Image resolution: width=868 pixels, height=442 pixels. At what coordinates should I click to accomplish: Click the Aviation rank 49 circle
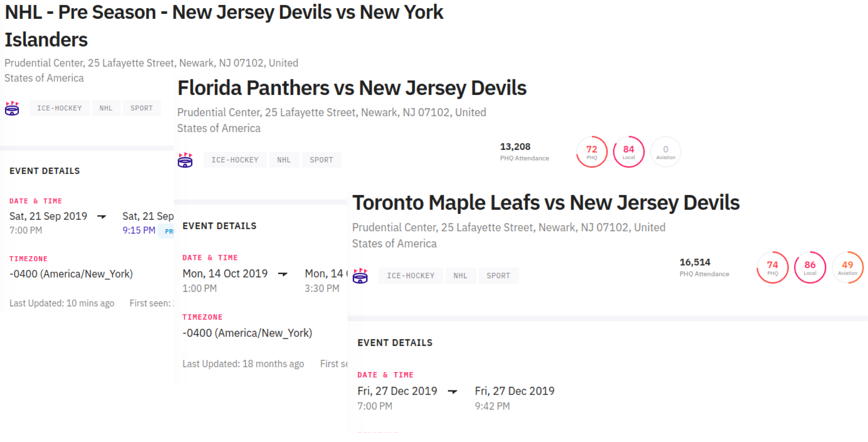pyautogui.click(x=847, y=268)
